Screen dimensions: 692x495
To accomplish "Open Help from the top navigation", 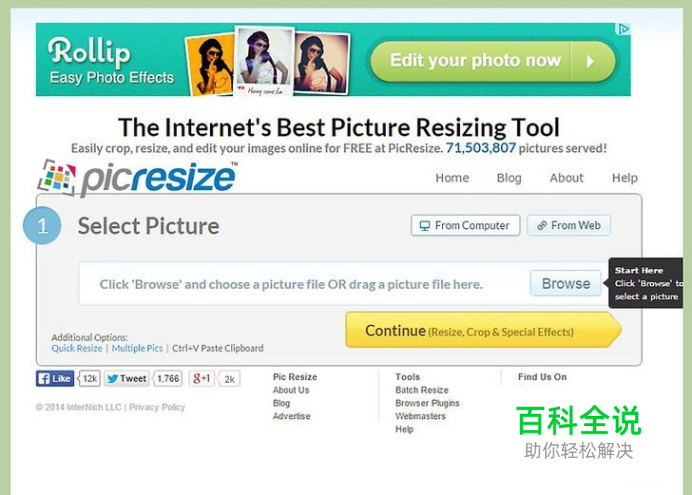I will click(x=624, y=178).
